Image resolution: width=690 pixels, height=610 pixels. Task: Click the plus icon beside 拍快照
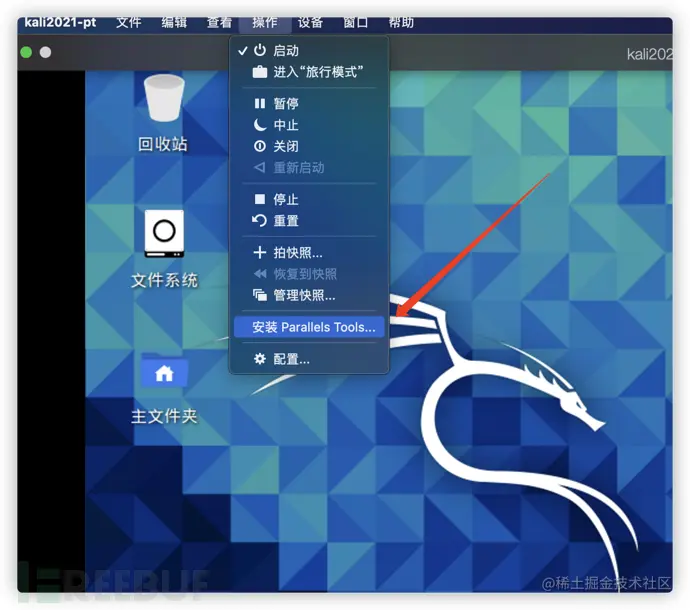click(x=260, y=252)
